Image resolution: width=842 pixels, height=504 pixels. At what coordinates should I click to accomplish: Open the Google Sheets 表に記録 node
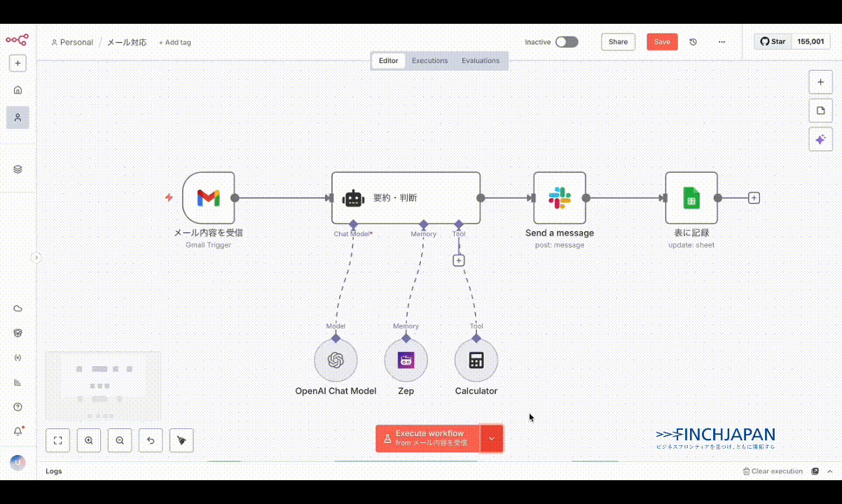691,198
